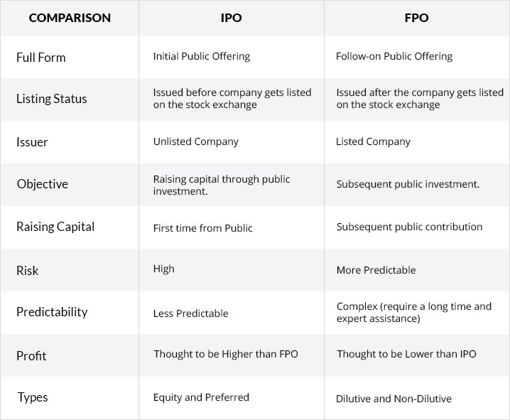Click the Initial Public Offering cell

(202, 56)
